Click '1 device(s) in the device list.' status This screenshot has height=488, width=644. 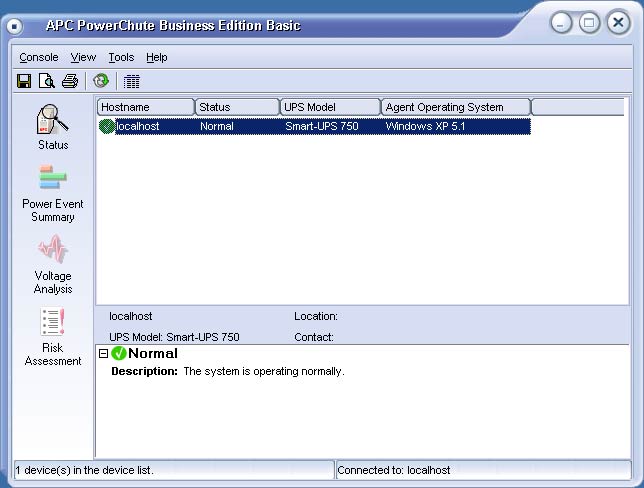85,470
